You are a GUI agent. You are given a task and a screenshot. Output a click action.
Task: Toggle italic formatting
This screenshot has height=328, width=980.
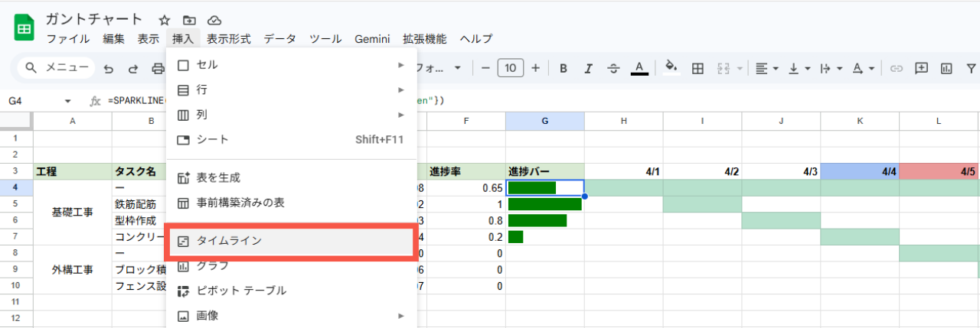tap(588, 68)
